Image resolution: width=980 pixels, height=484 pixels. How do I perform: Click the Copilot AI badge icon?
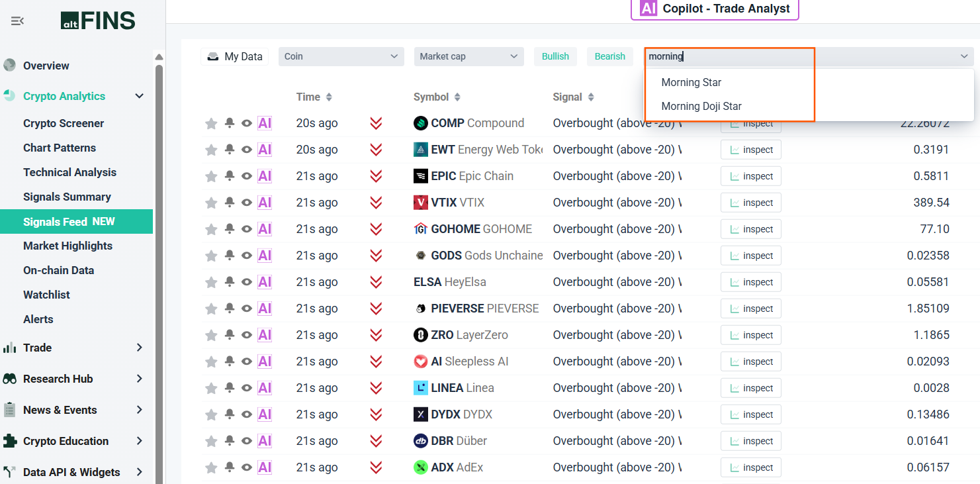click(x=648, y=9)
